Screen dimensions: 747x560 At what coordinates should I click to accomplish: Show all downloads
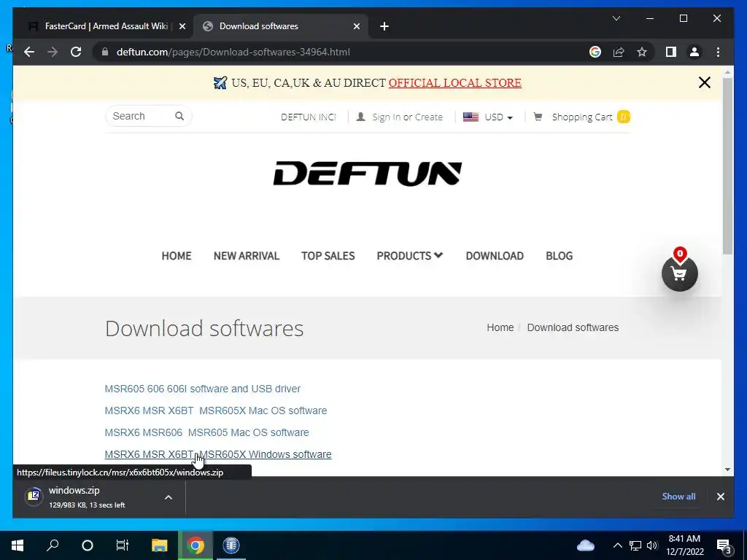pos(678,496)
